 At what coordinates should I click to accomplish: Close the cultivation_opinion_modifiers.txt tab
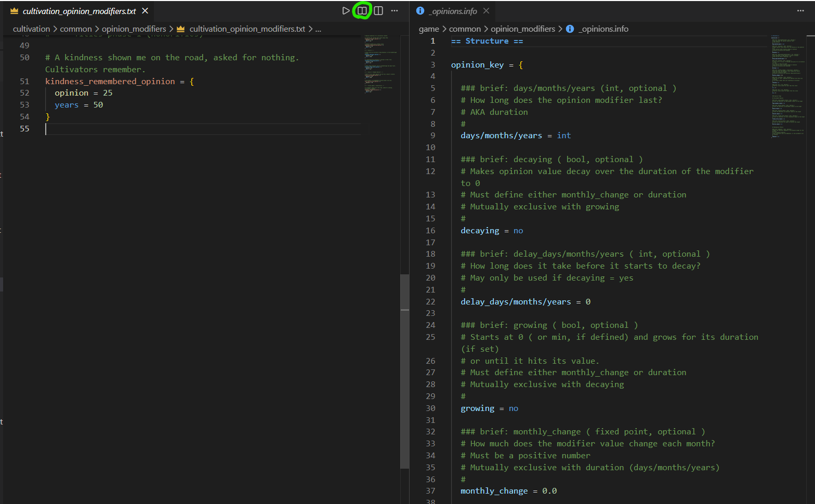point(146,11)
